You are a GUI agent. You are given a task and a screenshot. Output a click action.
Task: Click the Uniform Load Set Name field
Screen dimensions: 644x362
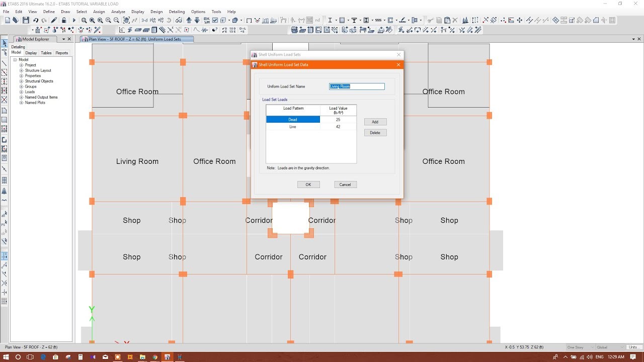[x=356, y=86]
